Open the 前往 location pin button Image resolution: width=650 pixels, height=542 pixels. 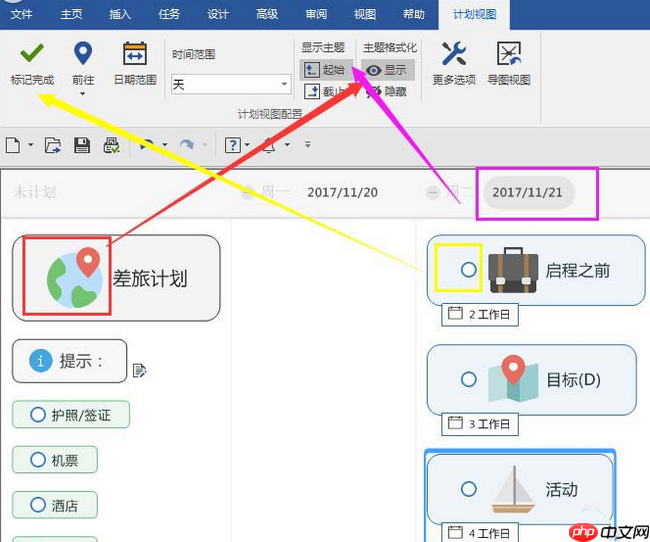[x=83, y=54]
